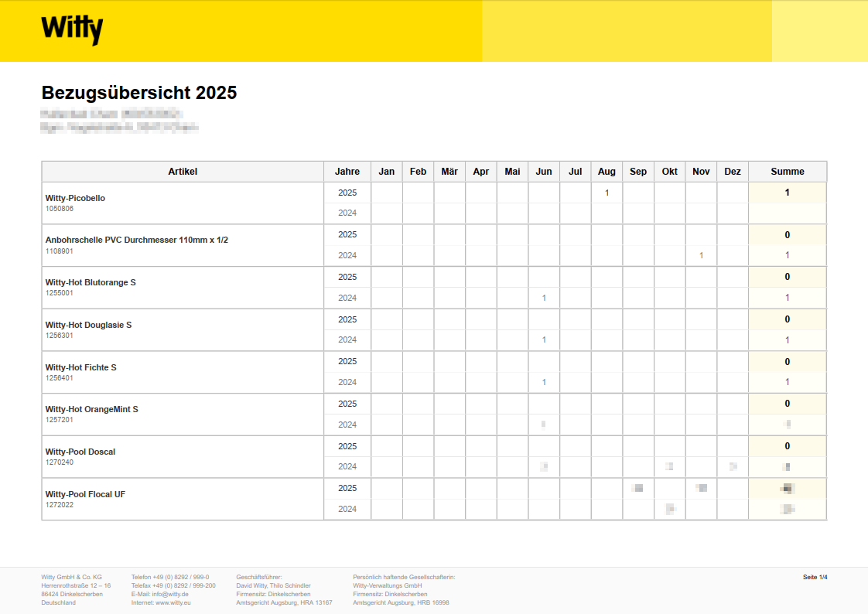Select Herrenrothstraße 12 – 16 address line

[x=76, y=586]
